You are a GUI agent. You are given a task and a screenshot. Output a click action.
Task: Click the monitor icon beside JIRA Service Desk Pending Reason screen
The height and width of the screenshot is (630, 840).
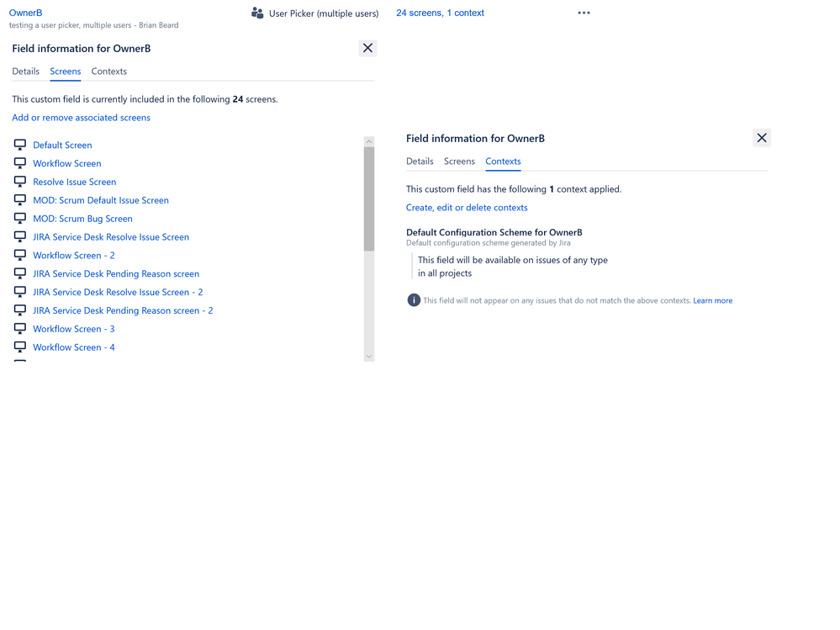pyautogui.click(x=19, y=273)
